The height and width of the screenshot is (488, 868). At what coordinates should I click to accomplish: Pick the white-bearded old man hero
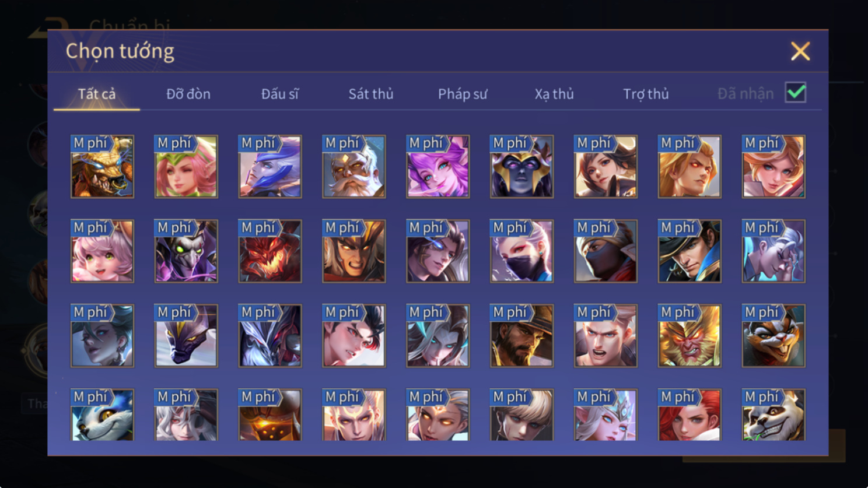(x=354, y=167)
